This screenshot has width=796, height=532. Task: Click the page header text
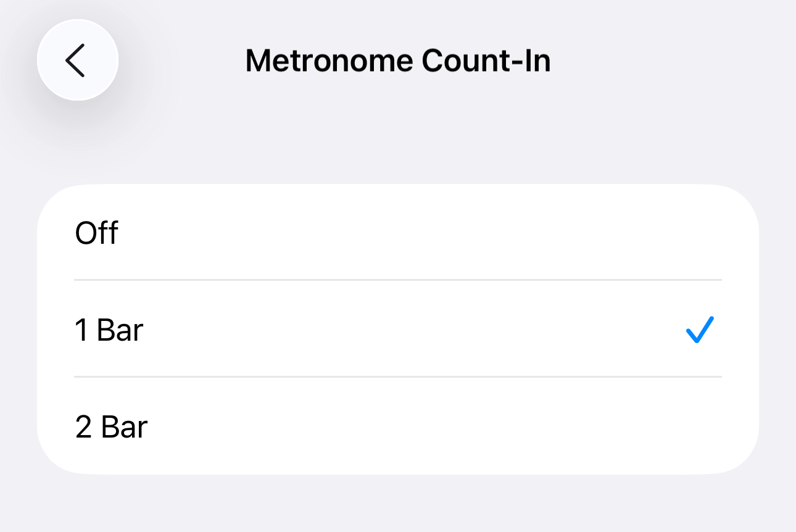coord(398,61)
